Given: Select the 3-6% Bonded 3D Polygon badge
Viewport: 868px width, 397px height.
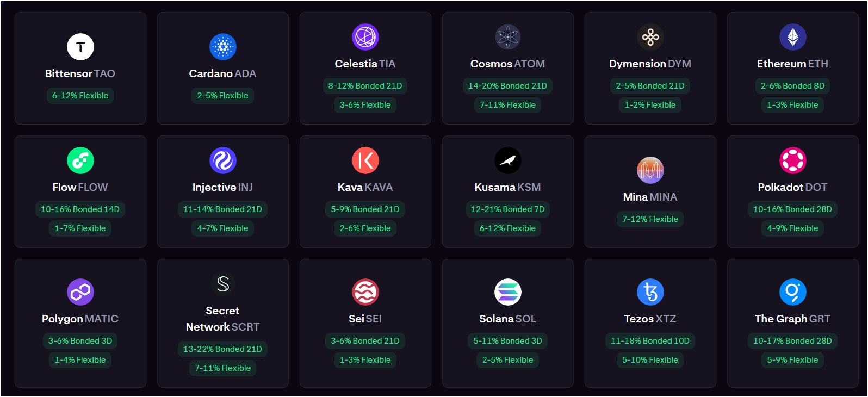Looking at the screenshot, I should click(80, 341).
